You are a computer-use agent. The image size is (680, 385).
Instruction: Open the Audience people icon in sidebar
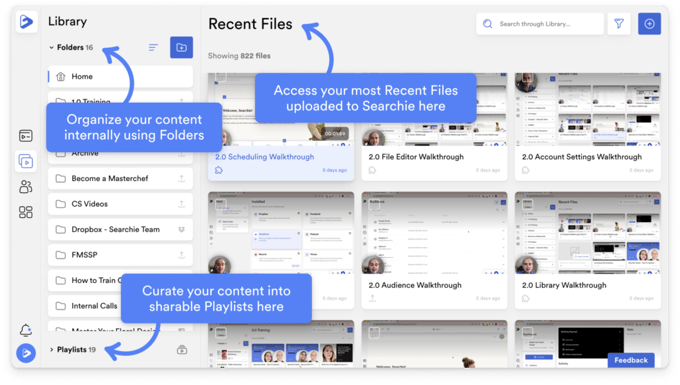(26, 187)
